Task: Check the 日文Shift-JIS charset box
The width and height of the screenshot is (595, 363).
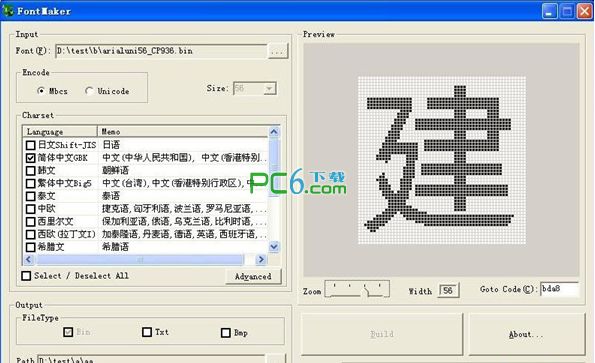Action: [31, 145]
